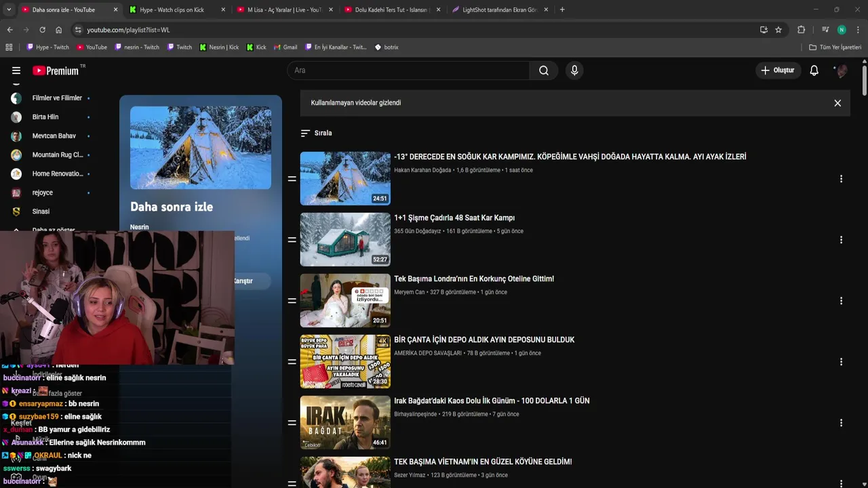Open options for Irak Bağdat video
Image resolution: width=868 pixels, height=488 pixels.
(x=841, y=423)
